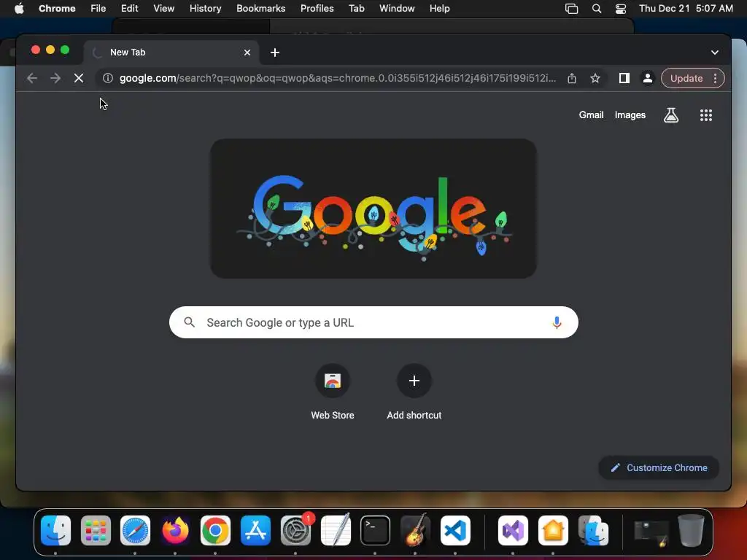This screenshot has width=747, height=560.
Task: Open the second Finder icon in dock
Action: click(593, 531)
